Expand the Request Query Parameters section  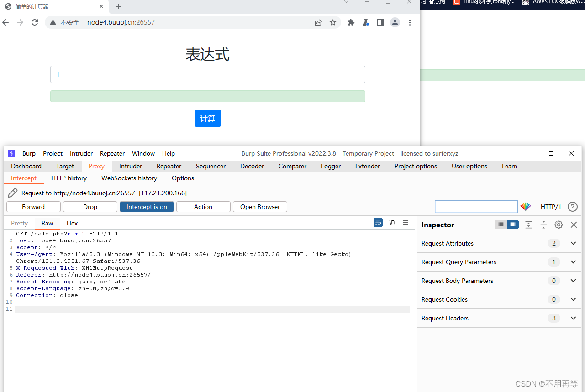tap(573, 262)
